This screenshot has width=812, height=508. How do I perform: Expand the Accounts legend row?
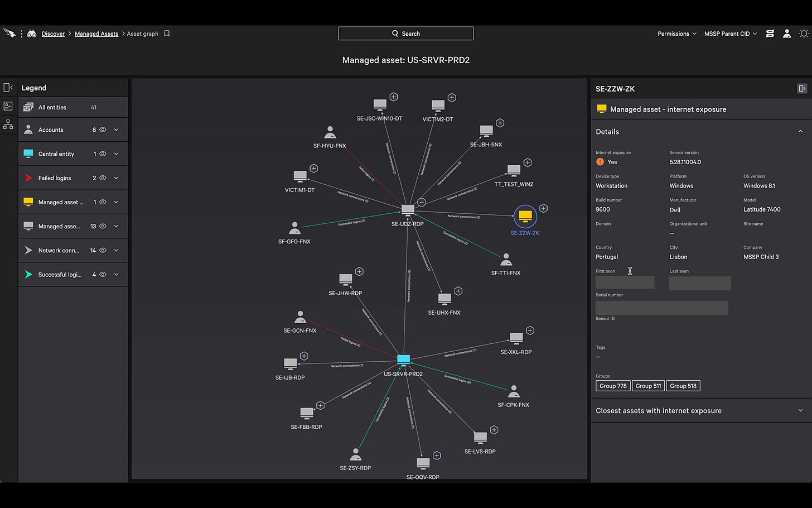(117, 130)
